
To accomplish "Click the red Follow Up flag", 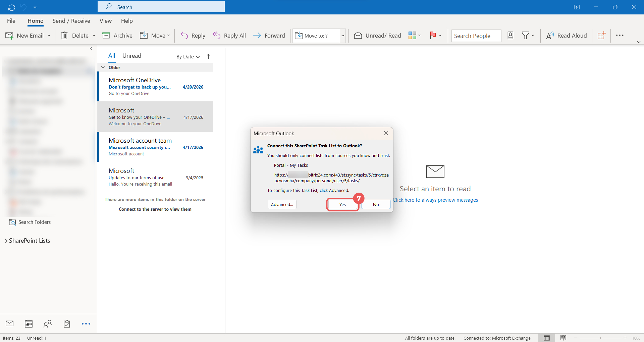I will click(433, 35).
